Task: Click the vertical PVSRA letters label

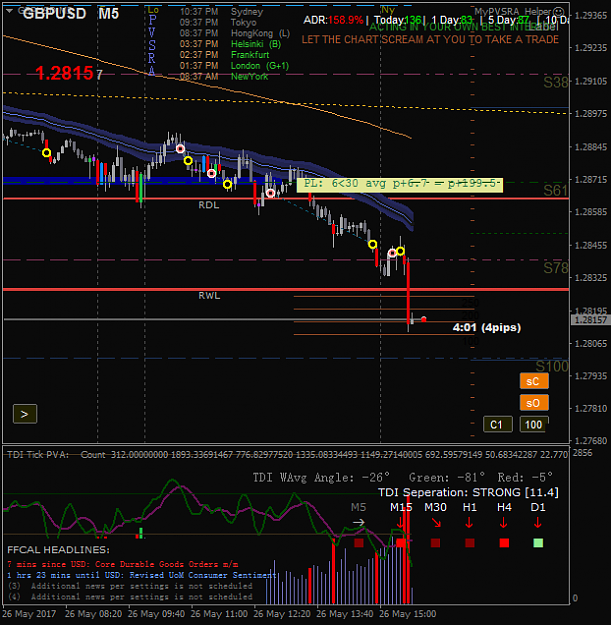Action: pos(152,45)
